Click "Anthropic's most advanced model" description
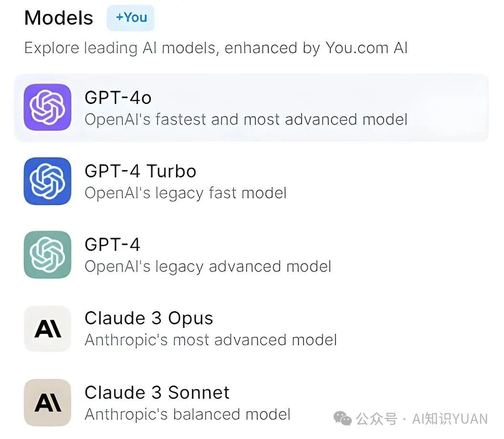Image resolution: width=504 pixels, height=439 pixels. point(210,340)
